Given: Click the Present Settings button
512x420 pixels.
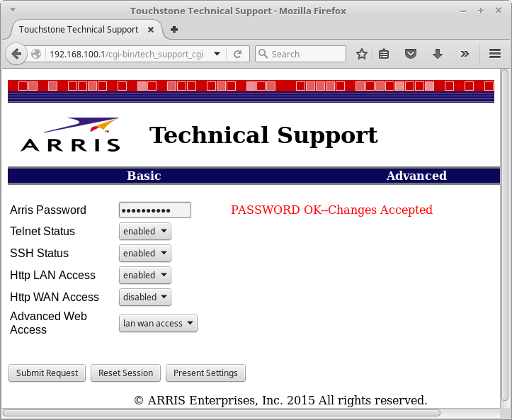Looking at the screenshot, I should (x=205, y=373).
